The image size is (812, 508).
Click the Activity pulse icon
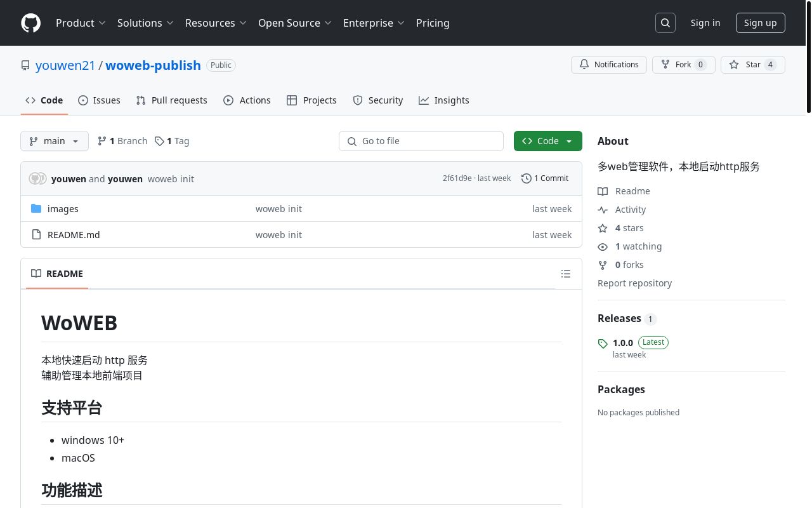click(x=603, y=210)
